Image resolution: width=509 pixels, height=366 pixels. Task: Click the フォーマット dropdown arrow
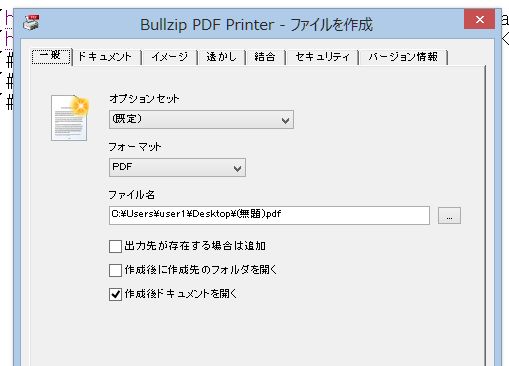point(237,168)
